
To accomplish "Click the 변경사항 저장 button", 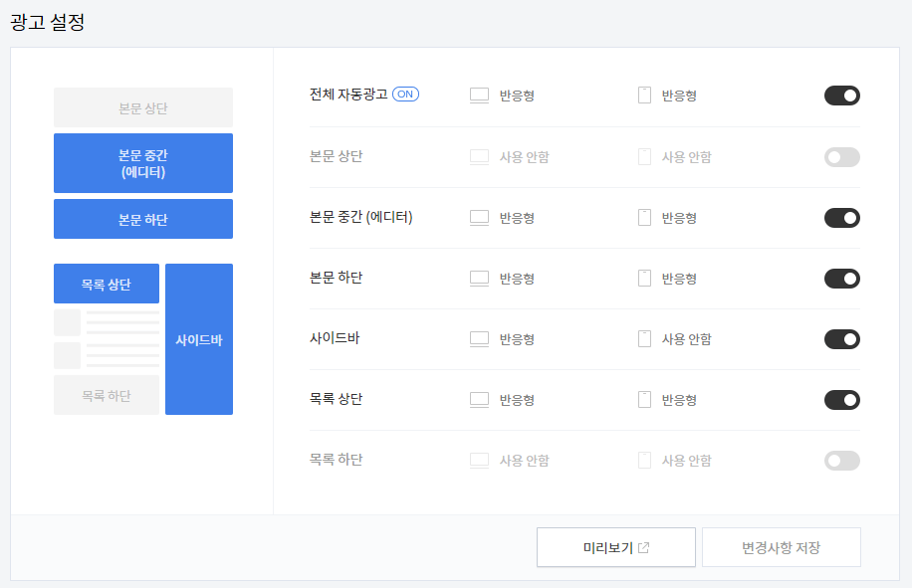I will [x=782, y=547].
